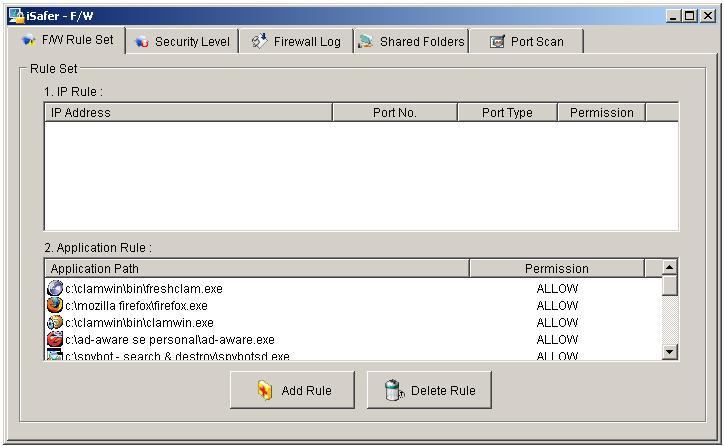This screenshot has height=446, width=724.
Task: Maximize the iSafer window
Action: coord(689,16)
